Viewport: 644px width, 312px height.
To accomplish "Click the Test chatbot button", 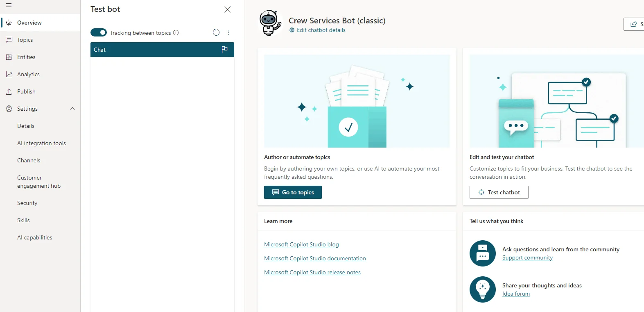I will click(499, 192).
